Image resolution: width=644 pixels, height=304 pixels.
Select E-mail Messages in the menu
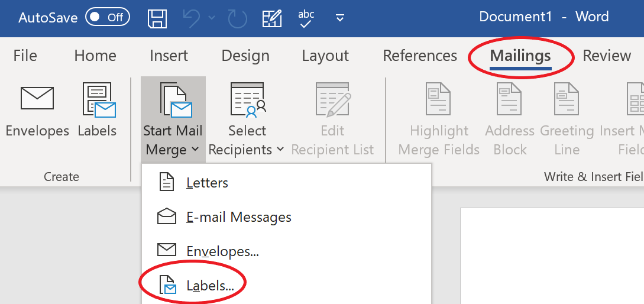pos(238,217)
